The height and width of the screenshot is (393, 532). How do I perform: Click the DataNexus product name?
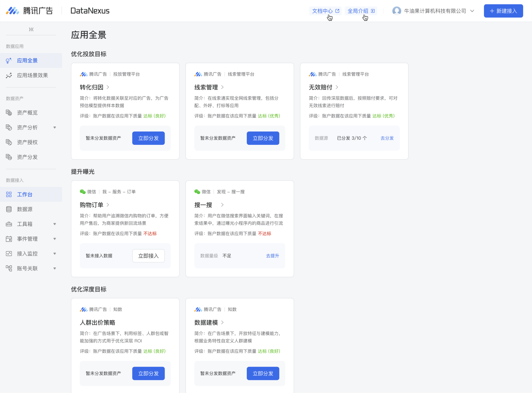click(x=90, y=11)
